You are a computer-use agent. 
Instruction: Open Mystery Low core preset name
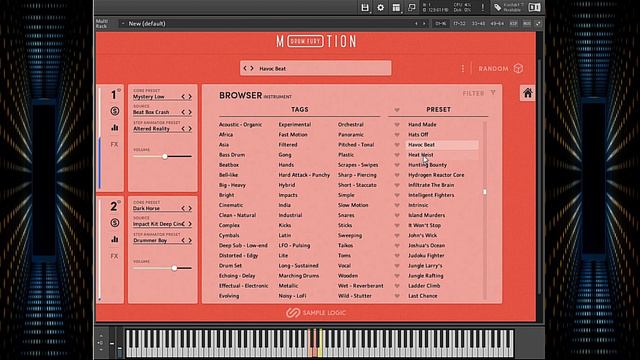[149, 97]
